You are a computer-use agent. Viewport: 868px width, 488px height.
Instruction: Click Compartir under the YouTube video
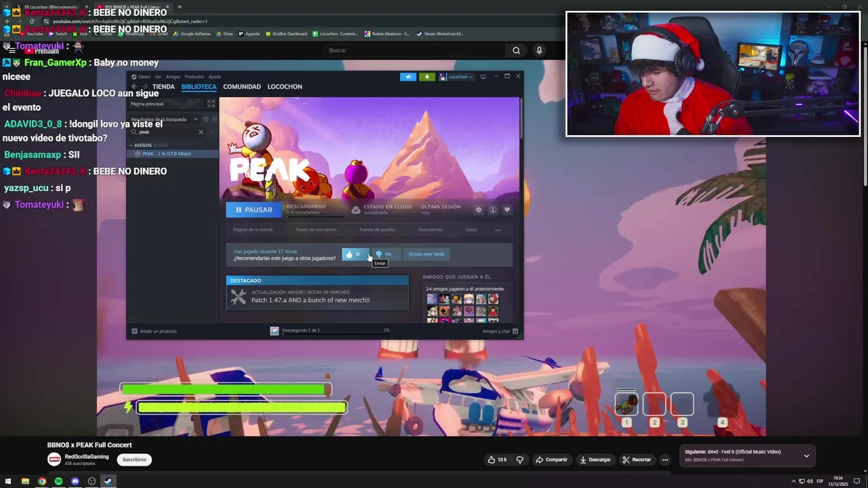tap(551, 460)
